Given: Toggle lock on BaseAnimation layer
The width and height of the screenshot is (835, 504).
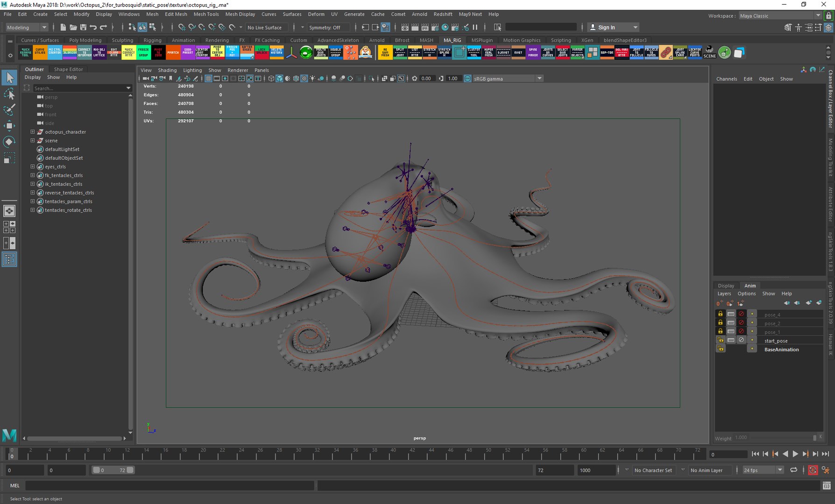Looking at the screenshot, I should pyautogui.click(x=720, y=349).
